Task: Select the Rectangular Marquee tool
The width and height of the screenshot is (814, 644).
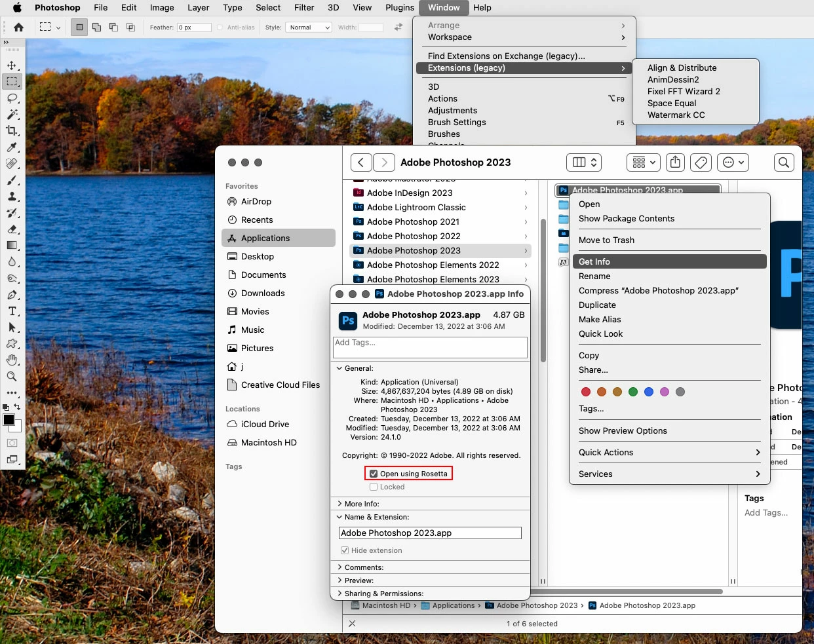Action: (x=12, y=82)
